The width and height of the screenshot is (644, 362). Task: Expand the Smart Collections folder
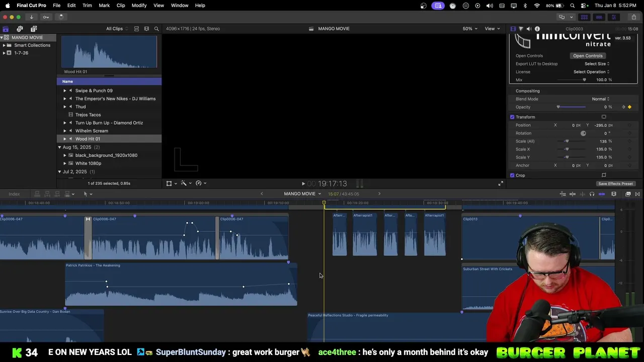point(4,45)
